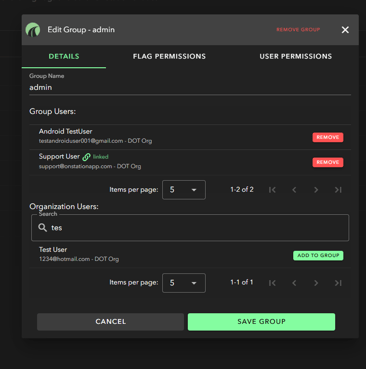Open Group Users items per page dropdown
The height and width of the screenshot is (369, 366).
tap(184, 190)
